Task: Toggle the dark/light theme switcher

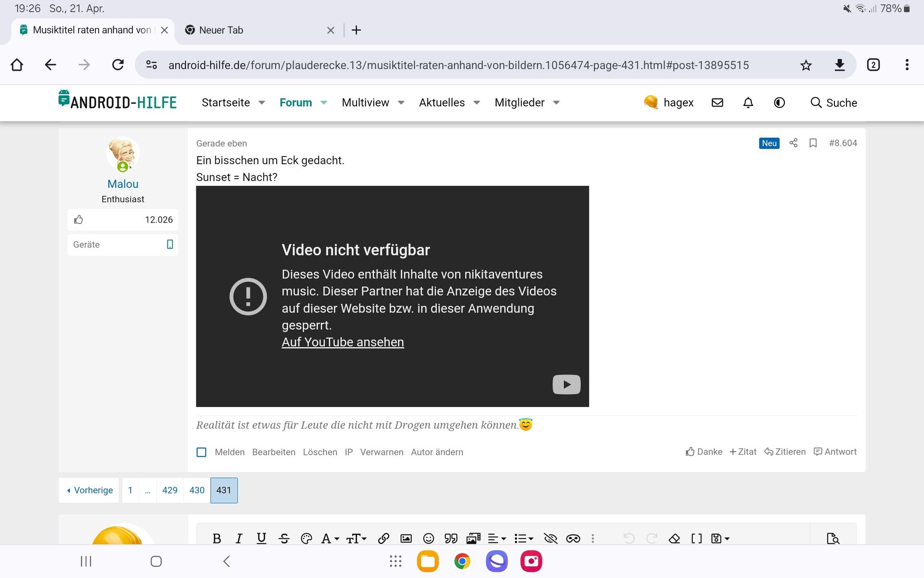Action: [779, 103]
